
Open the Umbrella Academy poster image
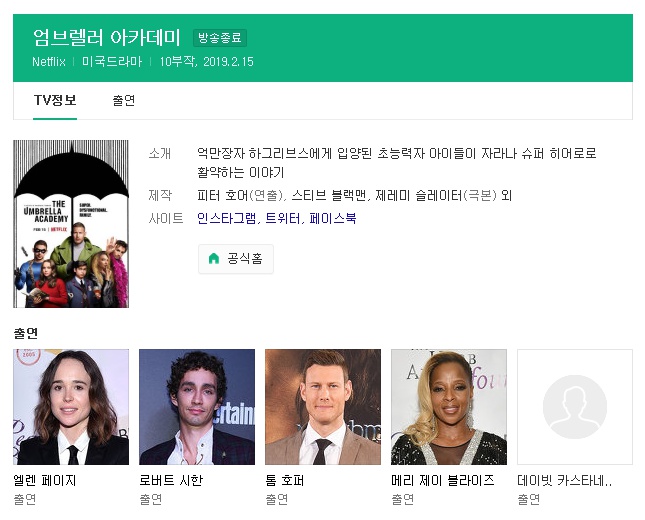tap(71, 224)
